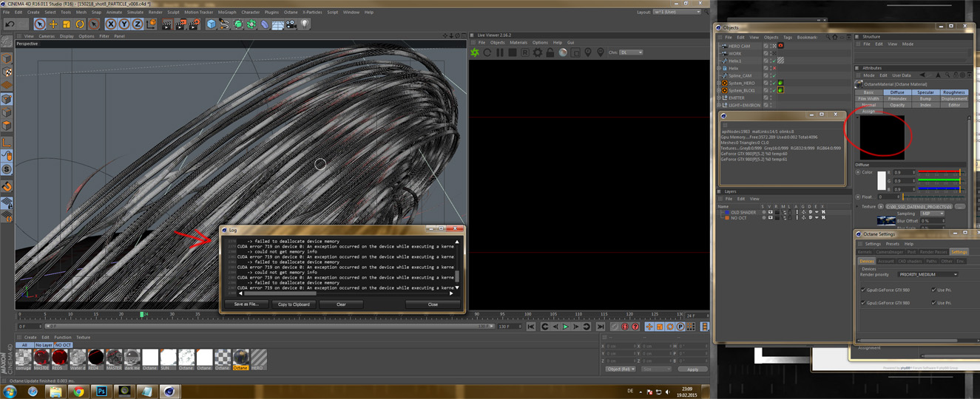
Task: Click the Undo arrow icon
Action: (10, 24)
